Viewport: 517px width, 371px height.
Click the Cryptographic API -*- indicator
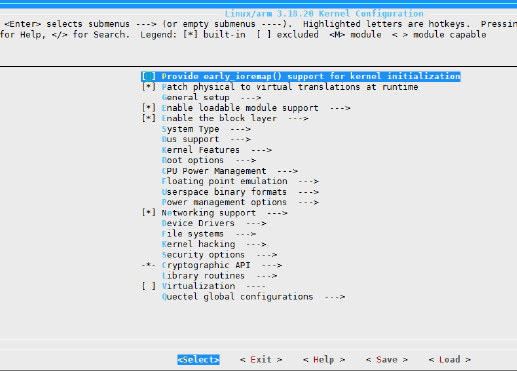pyautogui.click(x=148, y=265)
